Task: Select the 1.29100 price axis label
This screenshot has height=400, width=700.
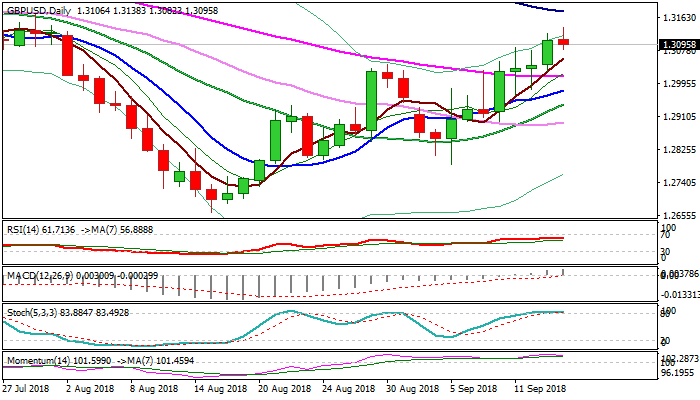Action: tap(680, 117)
